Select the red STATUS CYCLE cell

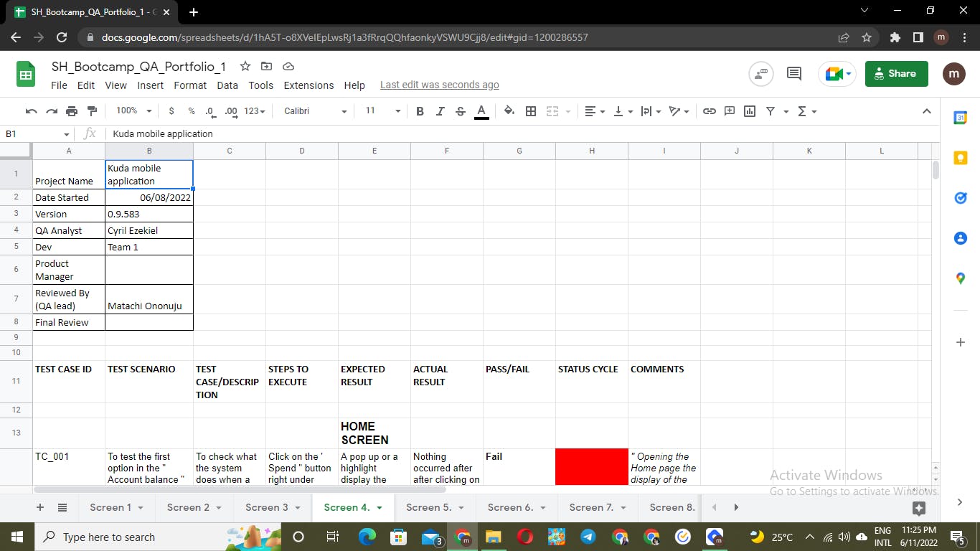click(592, 466)
